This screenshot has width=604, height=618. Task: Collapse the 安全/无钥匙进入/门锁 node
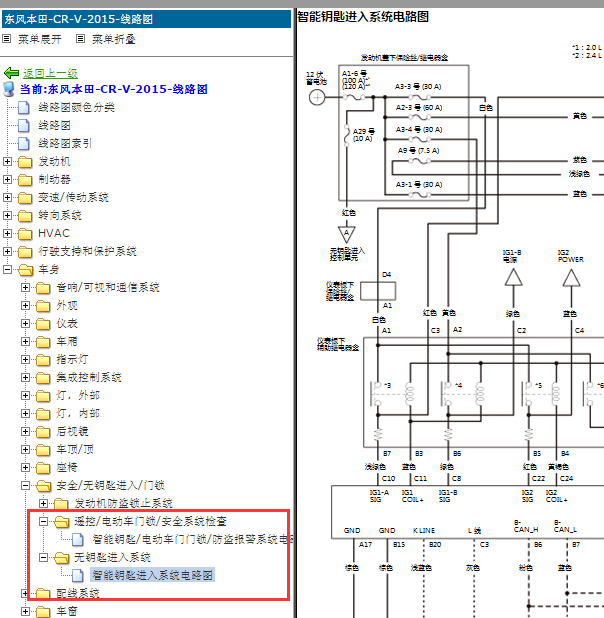[25, 486]
